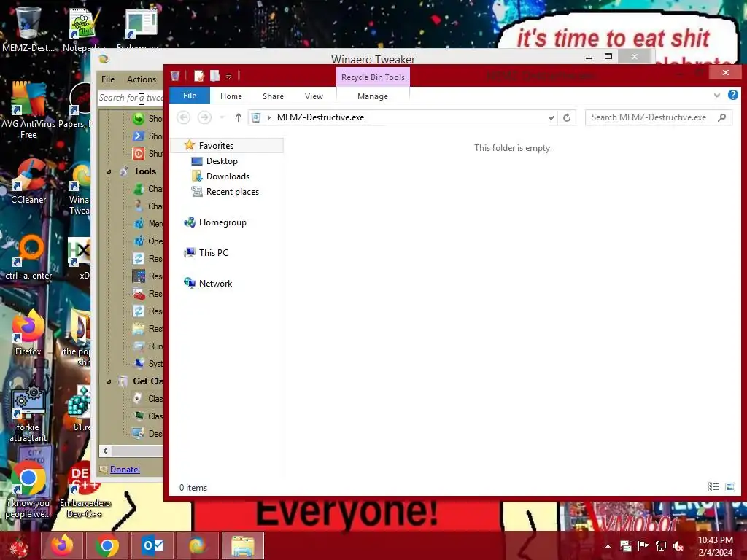
Task: Open Explorer Help via question mark icon
Action: click(x=732, y=95)
